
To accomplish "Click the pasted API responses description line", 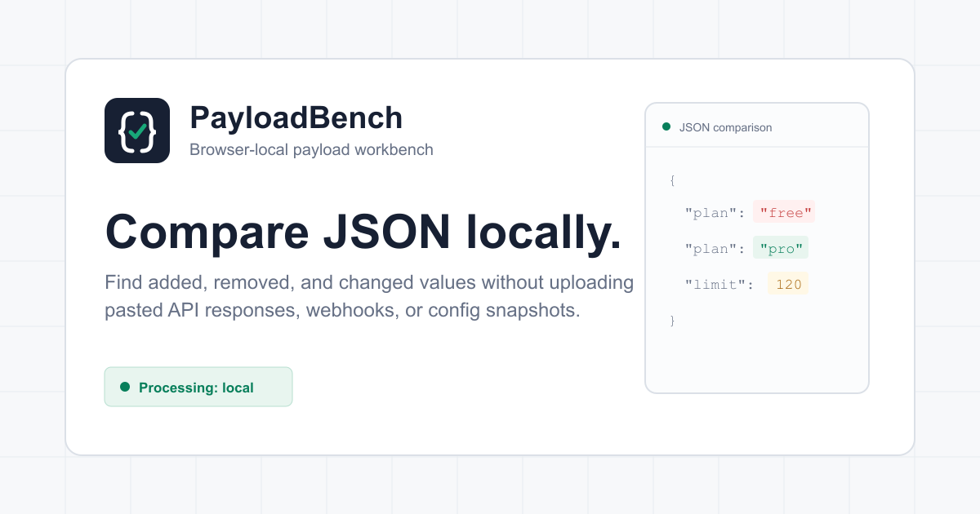I will 342,312.
